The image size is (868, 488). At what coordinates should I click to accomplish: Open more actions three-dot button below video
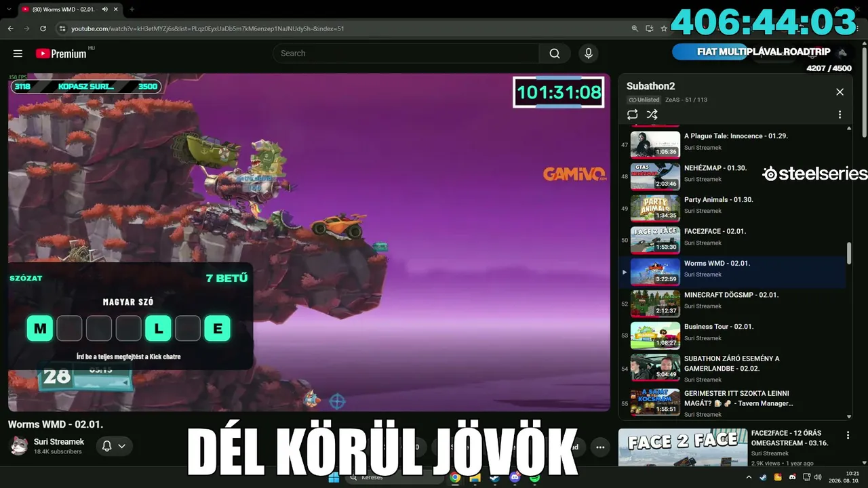(600, 447)
